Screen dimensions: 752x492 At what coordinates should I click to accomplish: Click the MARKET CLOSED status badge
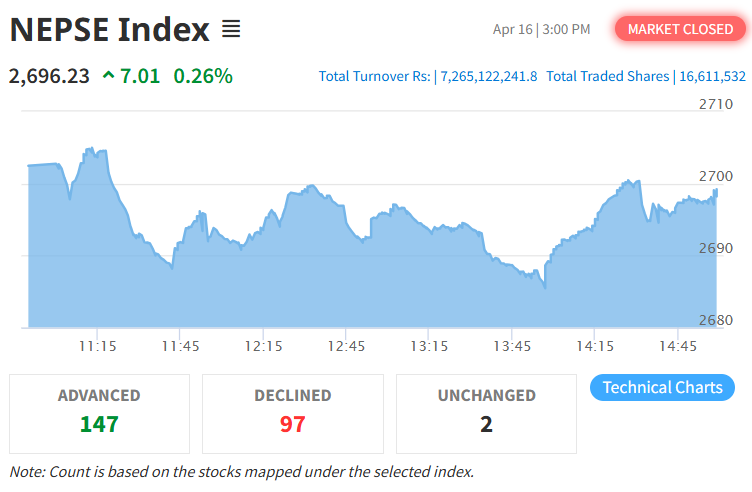click(x=680, y=29)
